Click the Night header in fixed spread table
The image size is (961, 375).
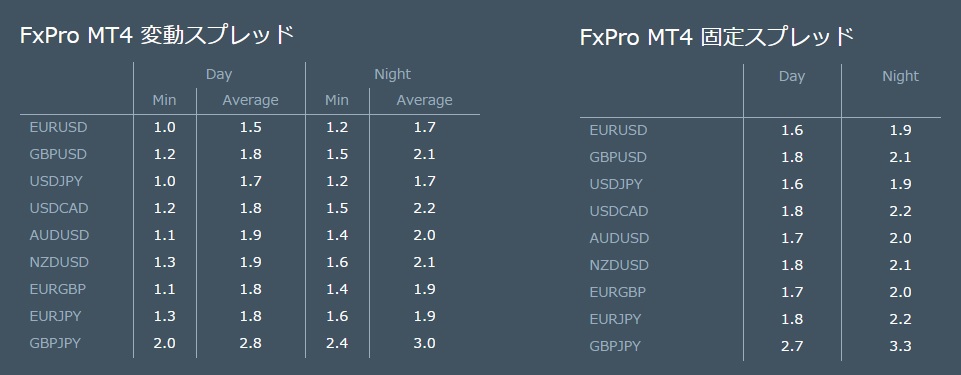click(x=900, y=77)
